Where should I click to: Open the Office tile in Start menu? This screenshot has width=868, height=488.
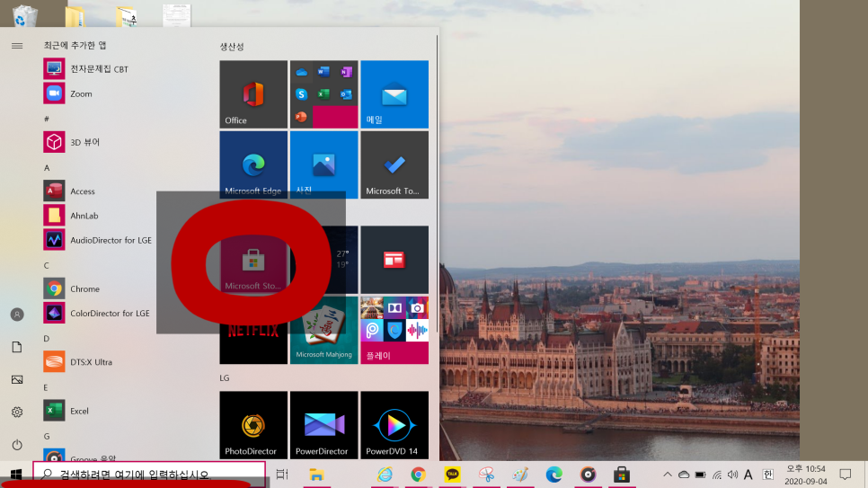pos(253,94)
